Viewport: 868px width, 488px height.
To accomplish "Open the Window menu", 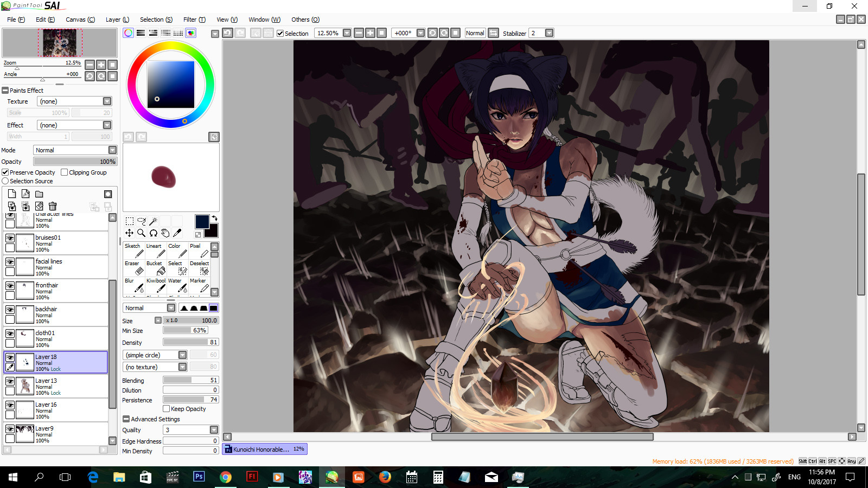I will [x=264, y=20].
